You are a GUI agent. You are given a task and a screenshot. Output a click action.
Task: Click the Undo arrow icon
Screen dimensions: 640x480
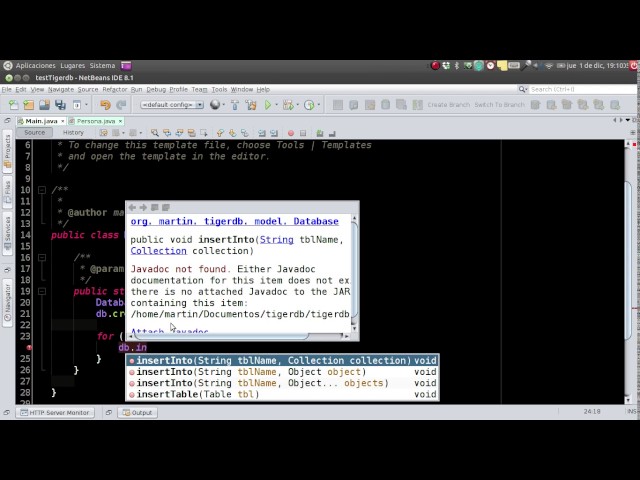point(105,105)
